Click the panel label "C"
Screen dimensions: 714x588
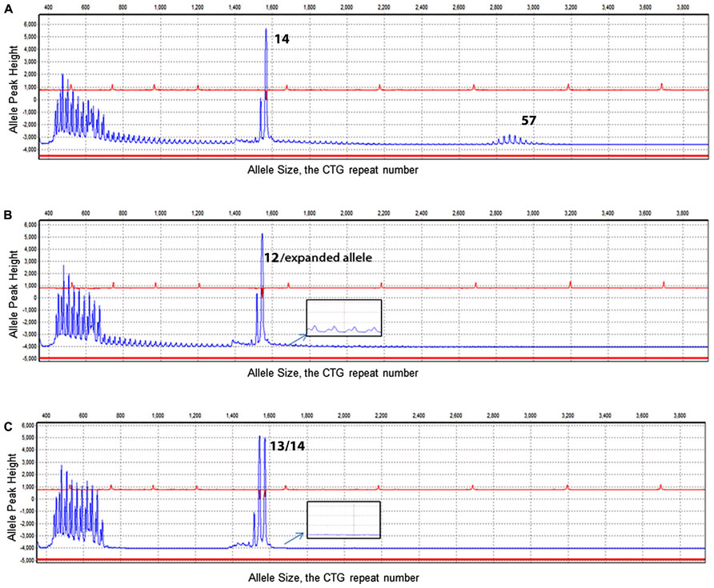click(x=8, y=426)
